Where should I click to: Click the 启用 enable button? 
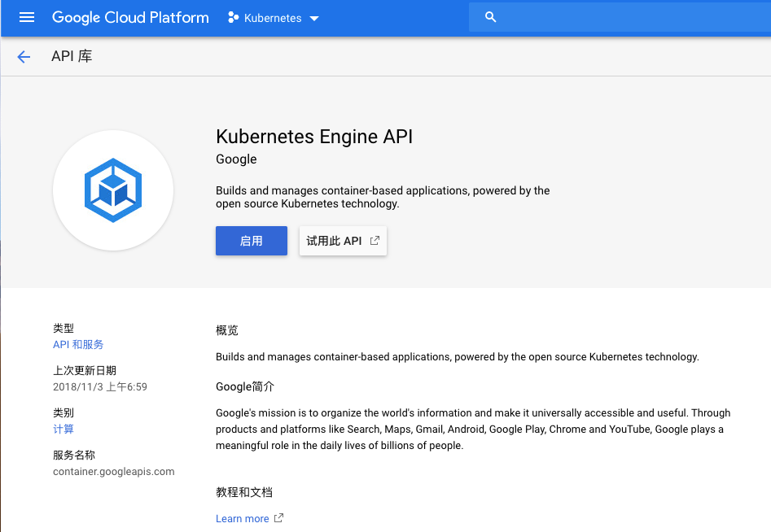252,241
